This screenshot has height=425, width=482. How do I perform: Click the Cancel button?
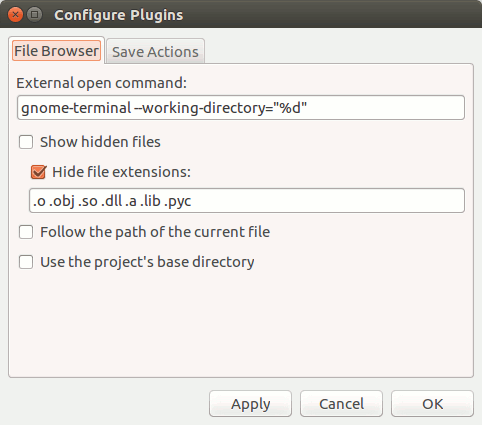coord(341,404)
